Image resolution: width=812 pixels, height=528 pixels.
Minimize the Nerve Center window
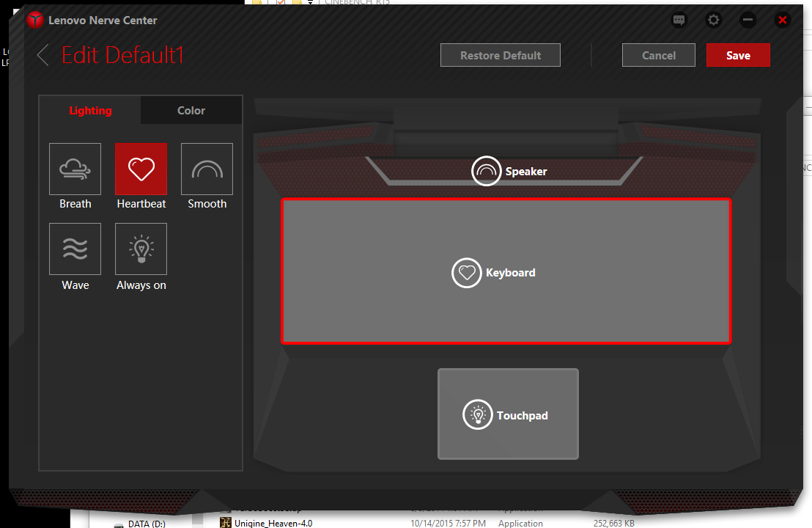click(x=748, y=21)
